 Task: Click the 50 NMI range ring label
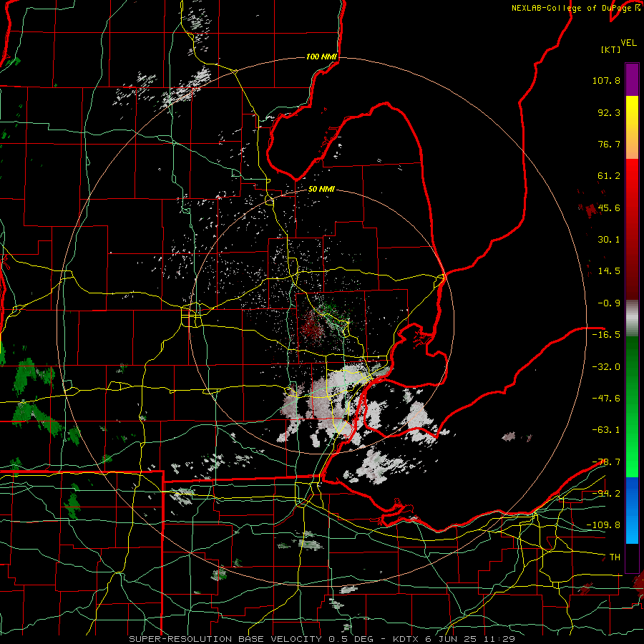click(321, 190)
